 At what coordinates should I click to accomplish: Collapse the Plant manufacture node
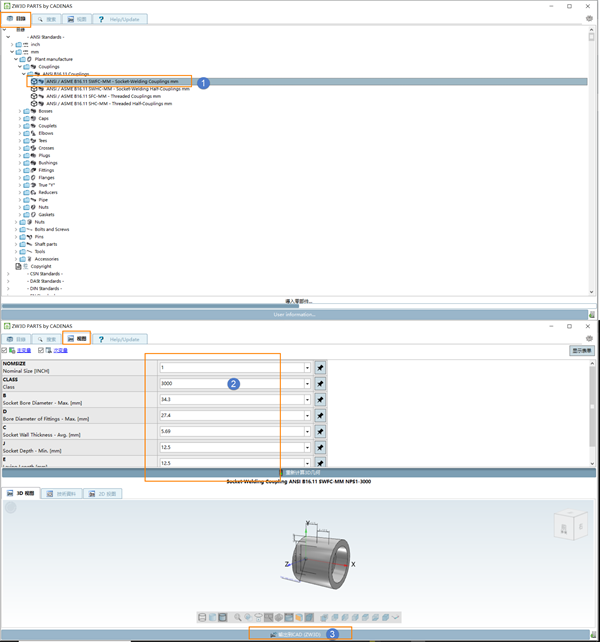tap(16, 59)
